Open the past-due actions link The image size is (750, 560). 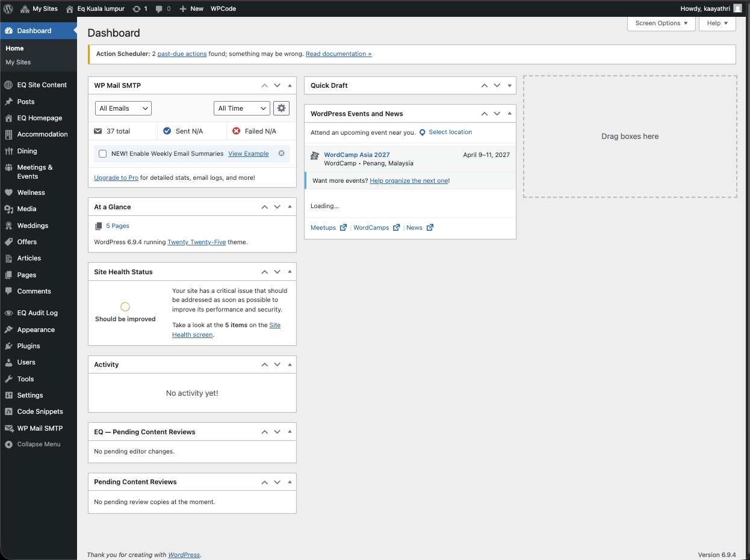(x=182, y=54)
